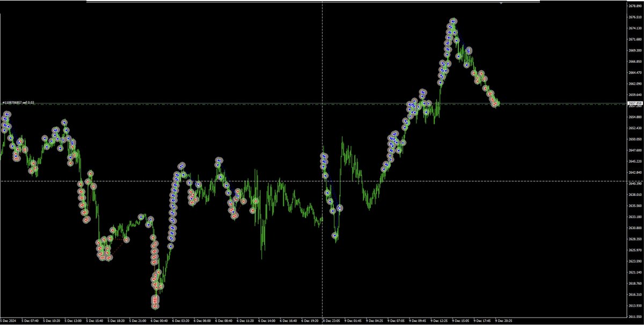Click the 2638.010 price scale label
The width and height of the screenshot is (644, 325).
(x=635, y=195)
